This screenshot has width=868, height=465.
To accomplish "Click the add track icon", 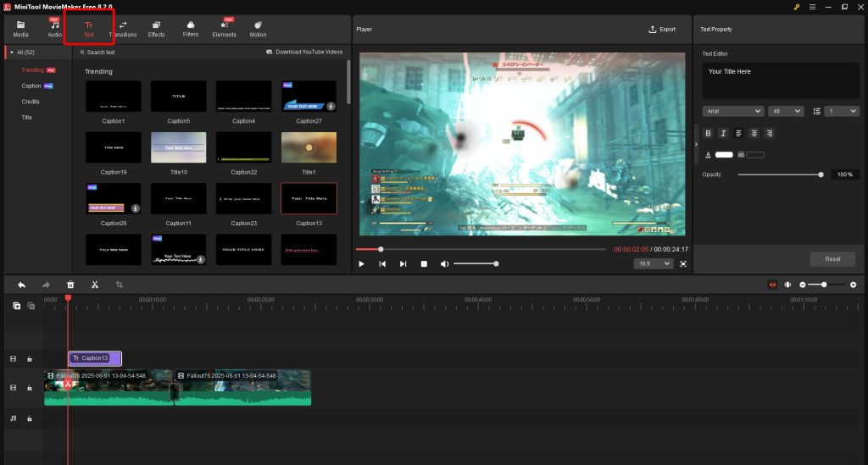I will click(17, 306).
